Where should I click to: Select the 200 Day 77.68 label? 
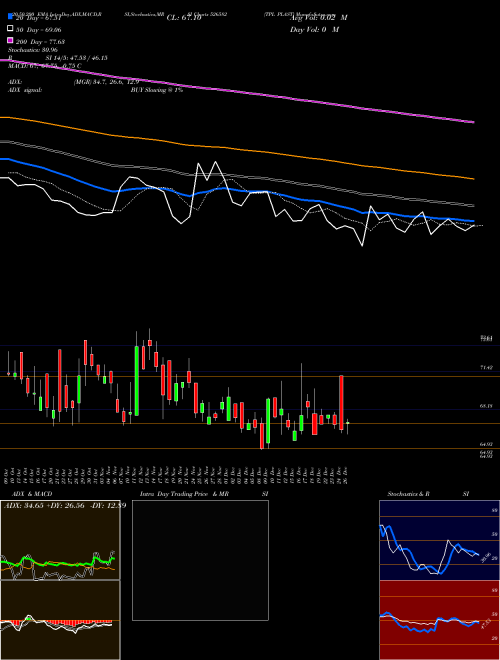pos(40,42)
